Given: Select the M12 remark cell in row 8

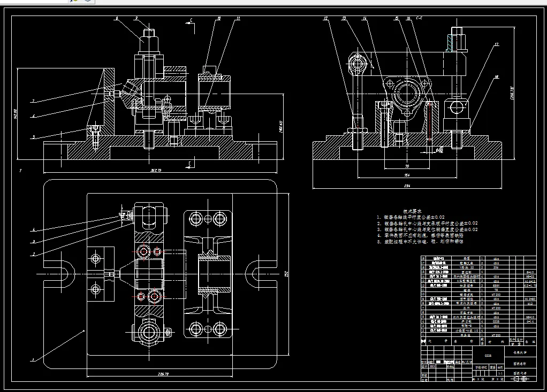Looking at the screenshot, I should point(530,304).
